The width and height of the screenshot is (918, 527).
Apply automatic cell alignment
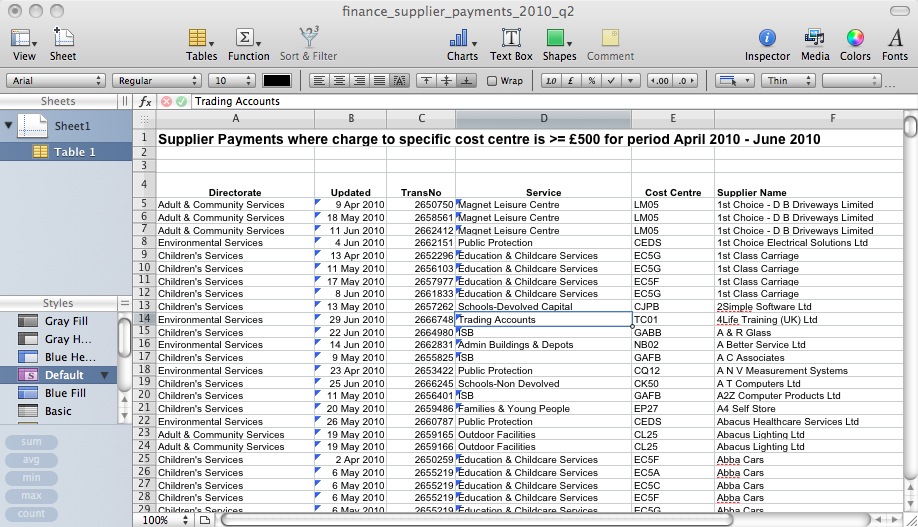pyautogui.click(x=399, y=81)
